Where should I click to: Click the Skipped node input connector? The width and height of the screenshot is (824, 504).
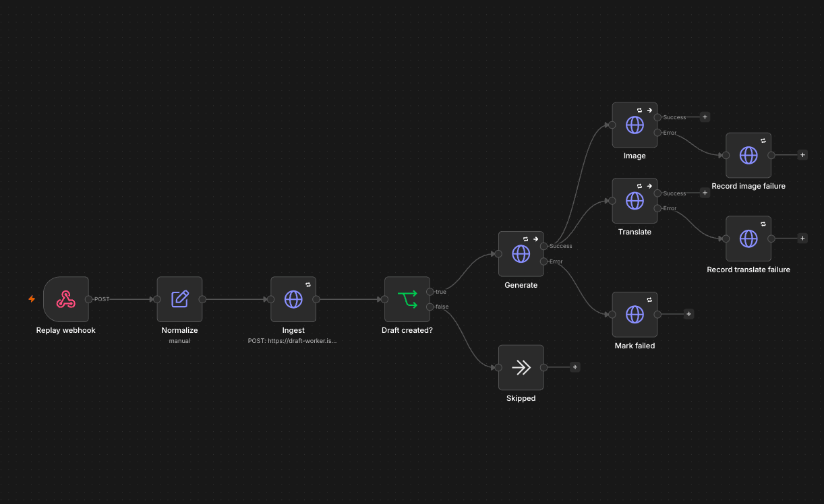point(498,367)
